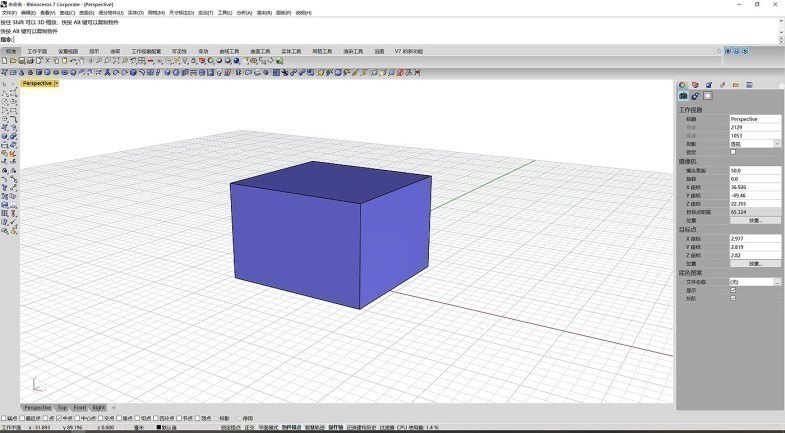Image resolution: width=785 pixels, height=433 pixels.
Task: Click the 镜头焦距 field showing 50.0
Action: pyautogui.click(x=755, y=170)
